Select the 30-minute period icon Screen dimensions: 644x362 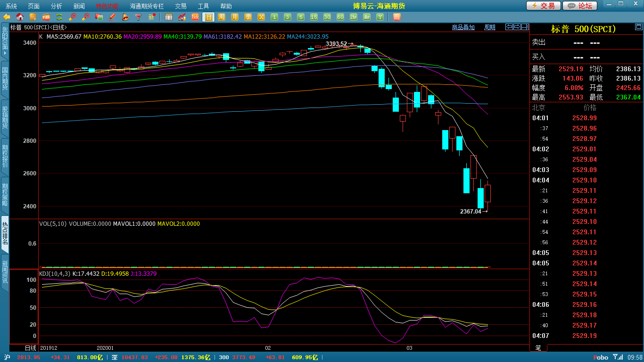(327, 17)
